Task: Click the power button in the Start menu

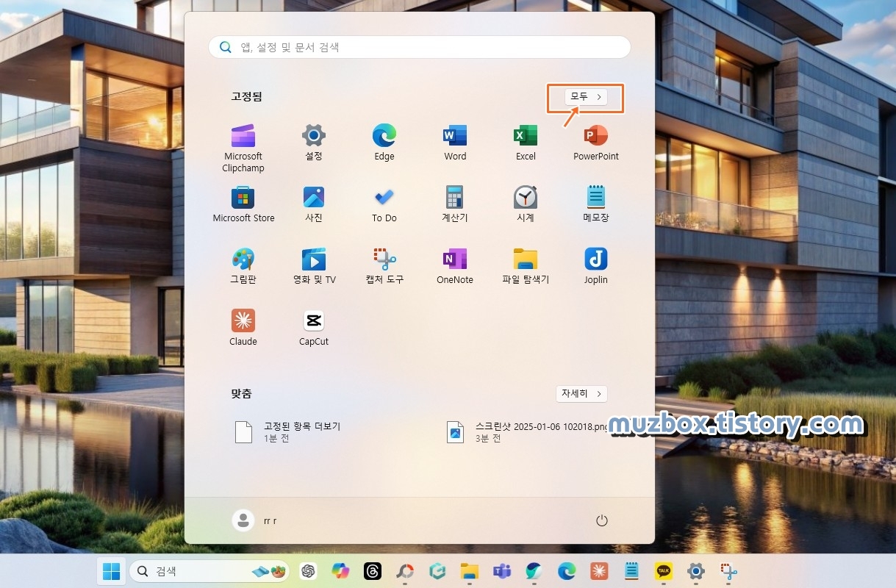Action: coord(602,520)
